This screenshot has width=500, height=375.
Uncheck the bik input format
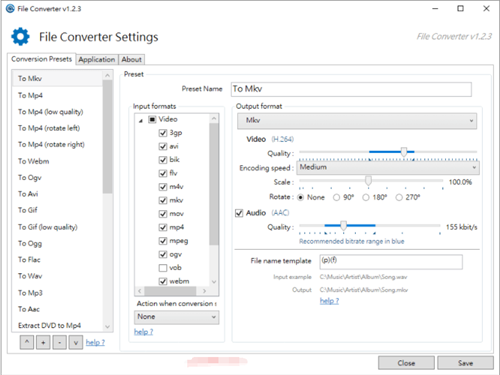point(163,160)
